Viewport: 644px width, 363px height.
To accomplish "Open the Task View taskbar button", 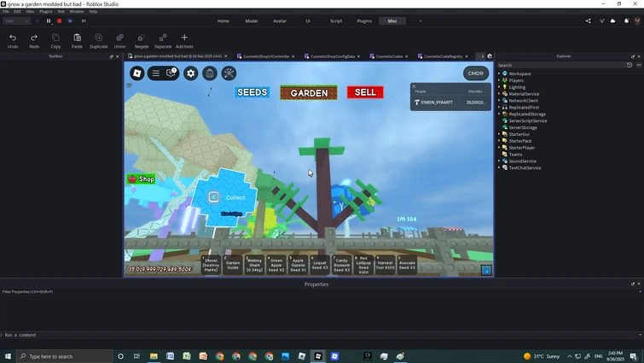I will point(136,356).
